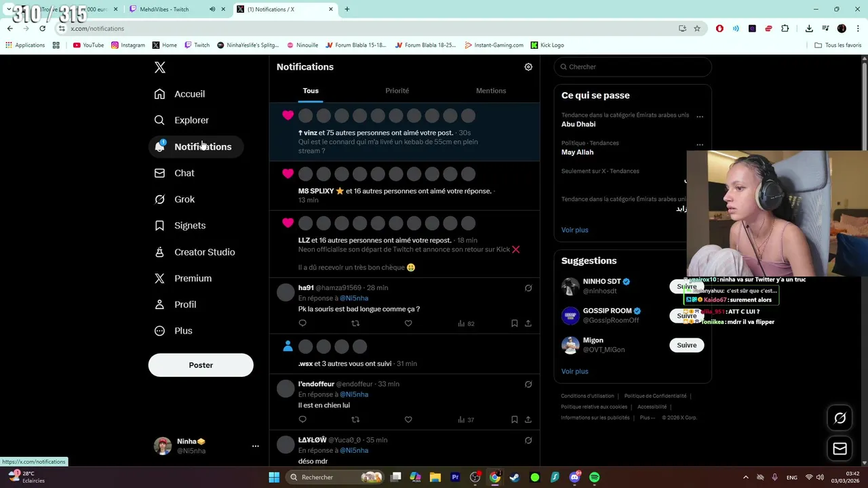The image size is (868, 488).
Task: Open Chrome downloads
Action: 809,28
